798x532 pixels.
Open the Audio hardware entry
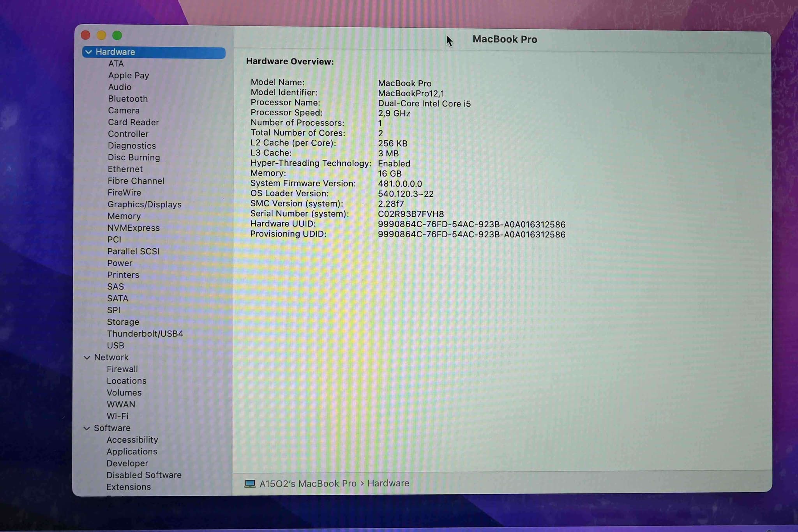coord(120,87)
